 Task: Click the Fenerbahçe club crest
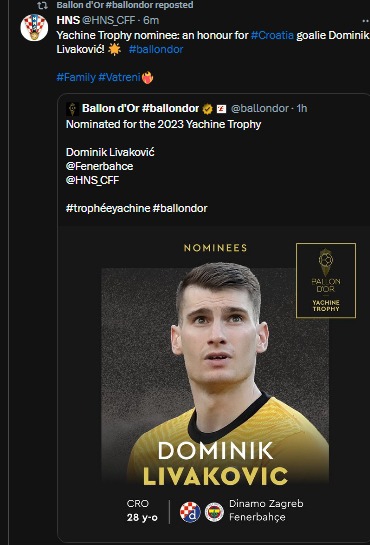coord(214,512)
